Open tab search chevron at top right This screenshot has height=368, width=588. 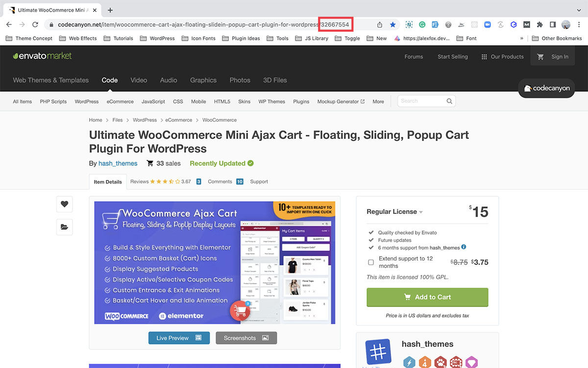click(579, 10)
